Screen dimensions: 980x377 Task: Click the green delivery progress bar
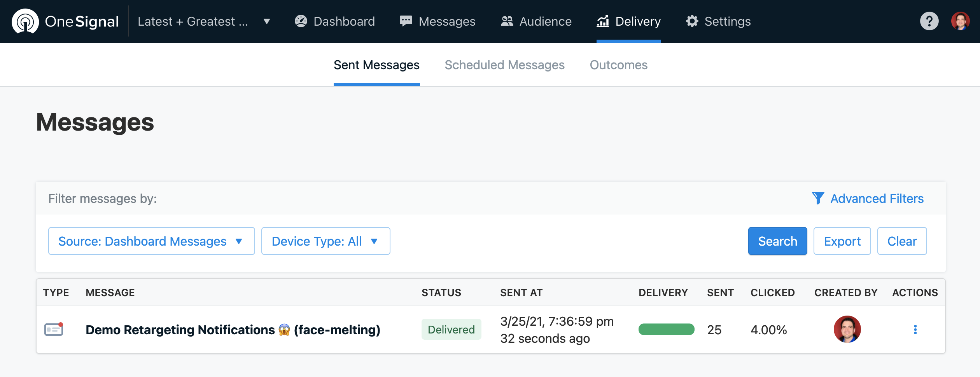tap(666, 330)
